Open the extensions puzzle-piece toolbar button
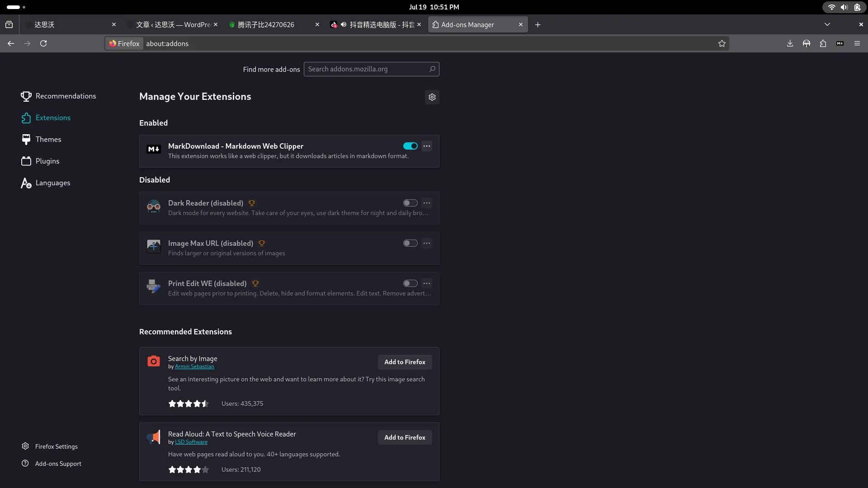868x488 pixels. tap(823, 43)
